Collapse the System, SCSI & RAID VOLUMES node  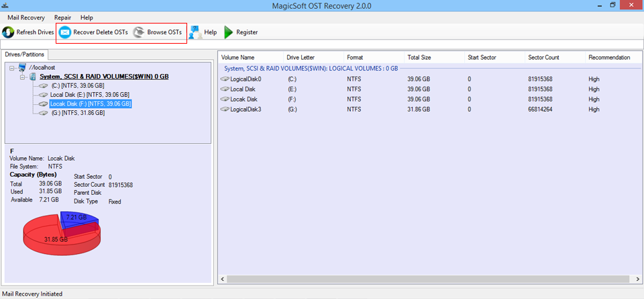21,77
